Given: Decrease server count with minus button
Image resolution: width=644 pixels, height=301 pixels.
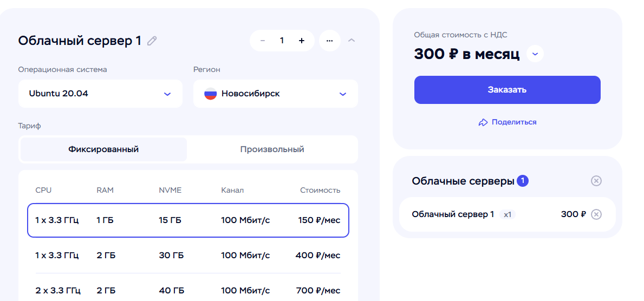Looking at the screenshot, I should (263, 41).
